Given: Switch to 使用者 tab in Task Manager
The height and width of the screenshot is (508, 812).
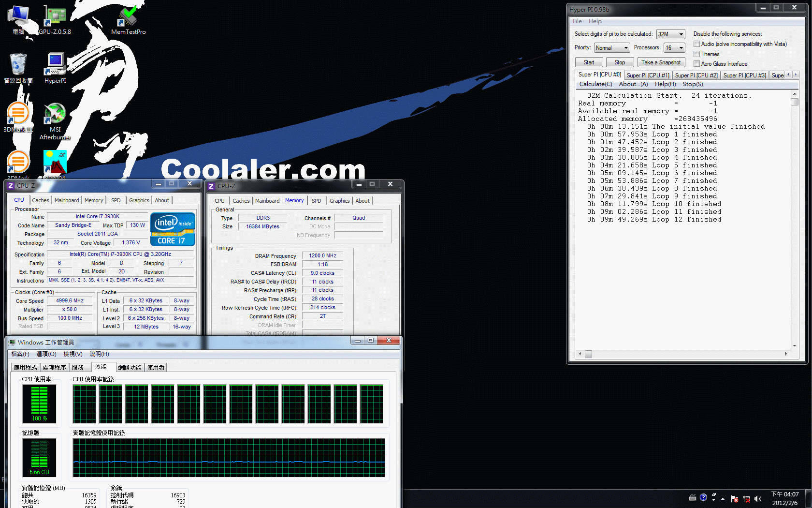Looking at the screenshot, I should point(156,368).
